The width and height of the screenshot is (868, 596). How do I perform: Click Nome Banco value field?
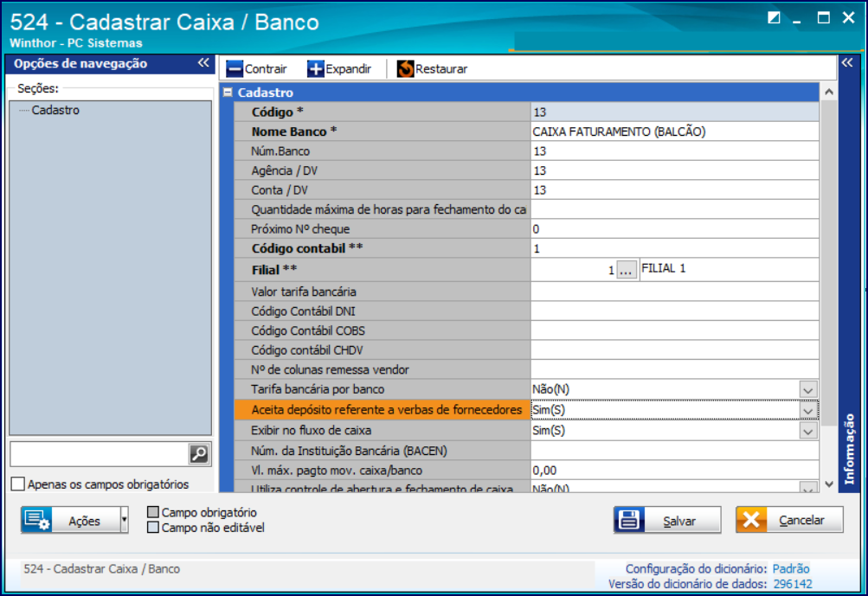674,131
